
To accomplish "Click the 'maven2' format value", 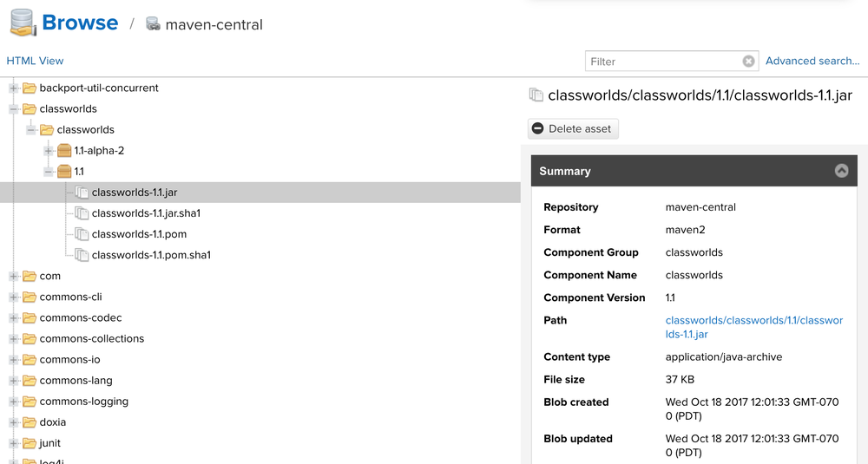I will tap(686, 230).
